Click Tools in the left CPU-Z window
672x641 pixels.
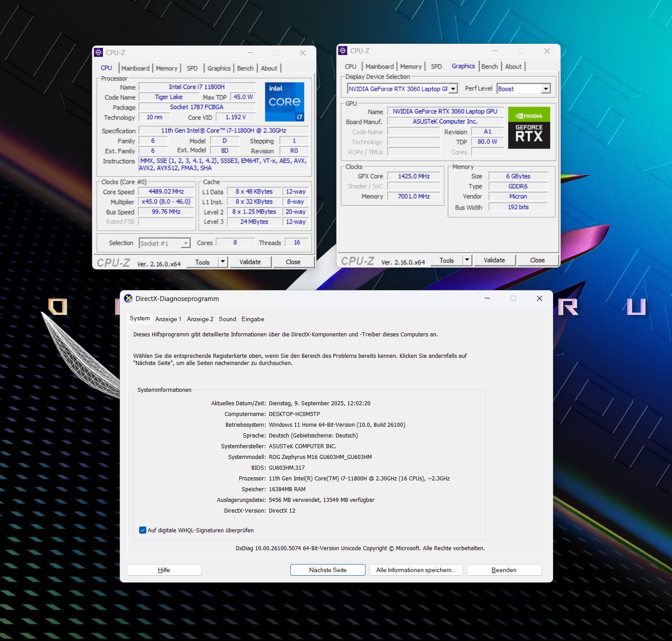coord(202,262)
